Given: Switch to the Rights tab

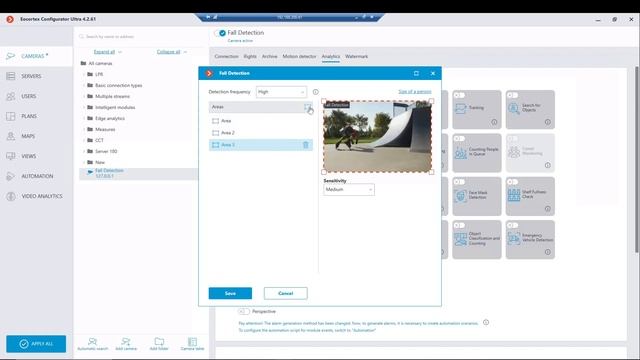Looking at the screenshot, I should click(250, 56).
